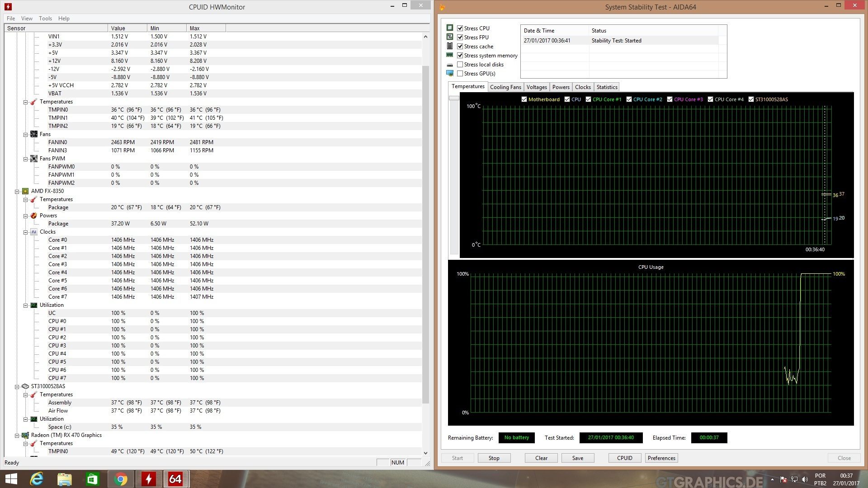Click the HWMonitor vertical scrollbar thumb

(x=425, y=235)
